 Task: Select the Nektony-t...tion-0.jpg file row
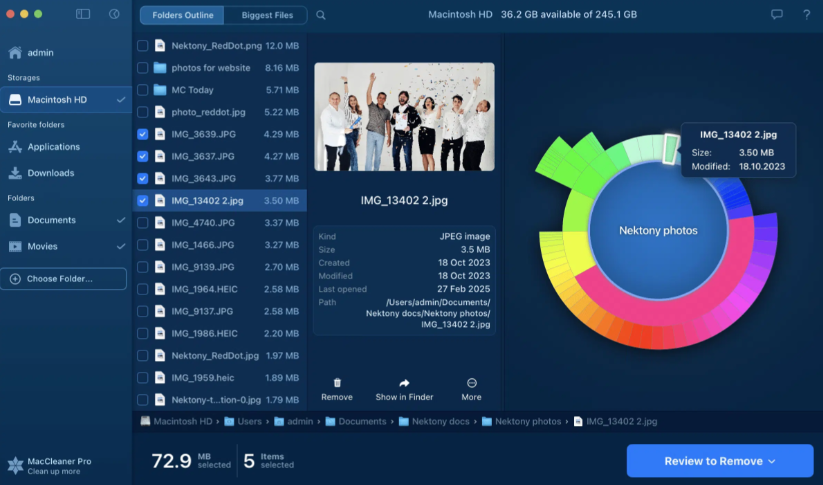220,399
